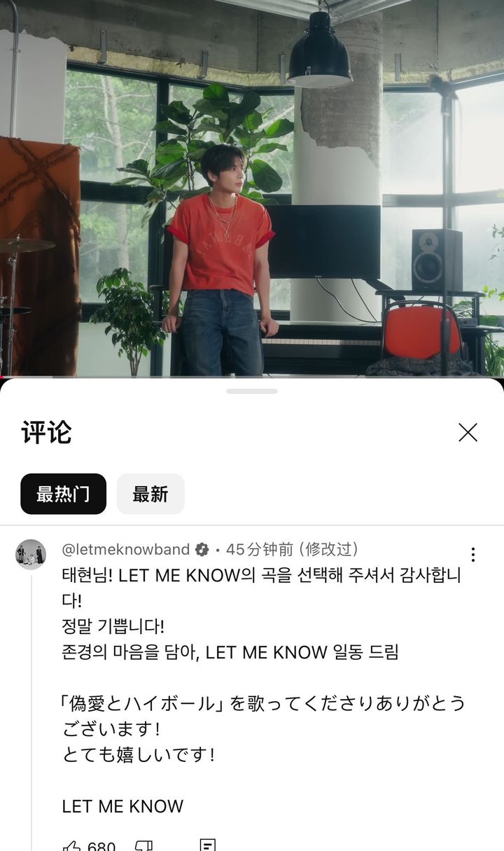The image size is (504, 851).
Task: Click the verified badge beside letmeknowband
Action: [202, 549]
